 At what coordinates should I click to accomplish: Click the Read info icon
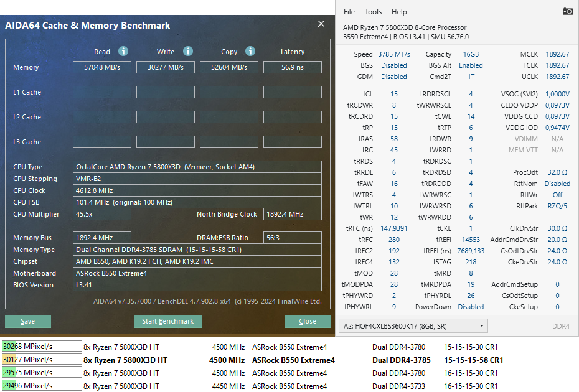[x=123, y=51]
